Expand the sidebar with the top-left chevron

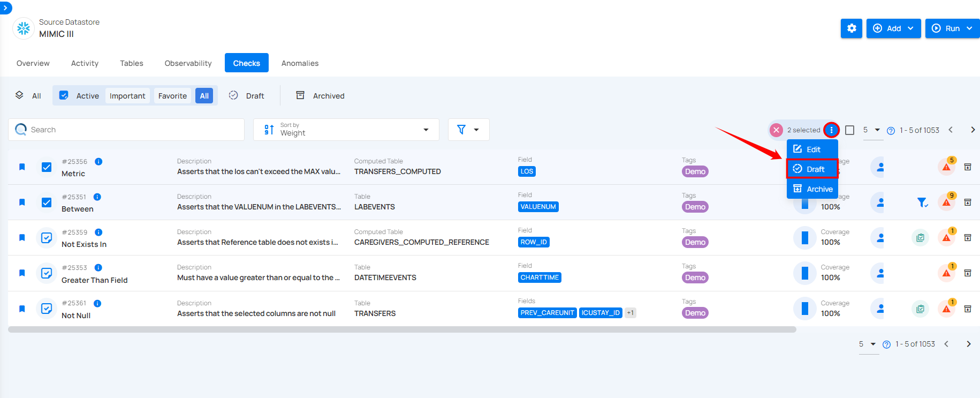[5, 7]
